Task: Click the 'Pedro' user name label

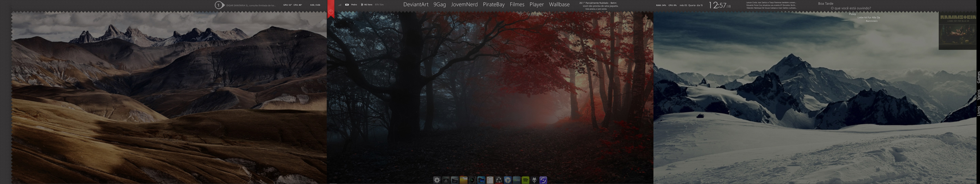Action: [354, 5]
